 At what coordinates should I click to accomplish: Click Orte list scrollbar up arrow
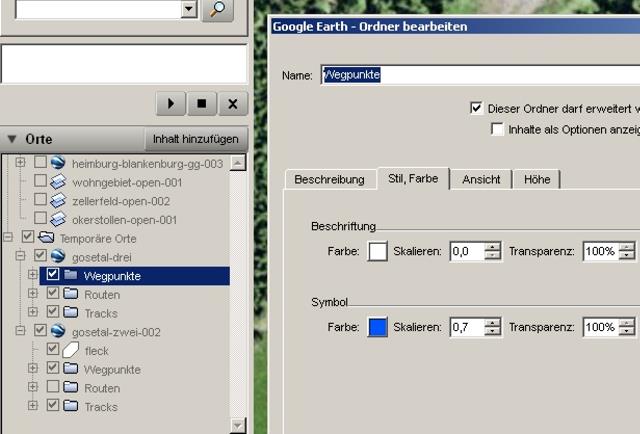[x=238, y=163]
